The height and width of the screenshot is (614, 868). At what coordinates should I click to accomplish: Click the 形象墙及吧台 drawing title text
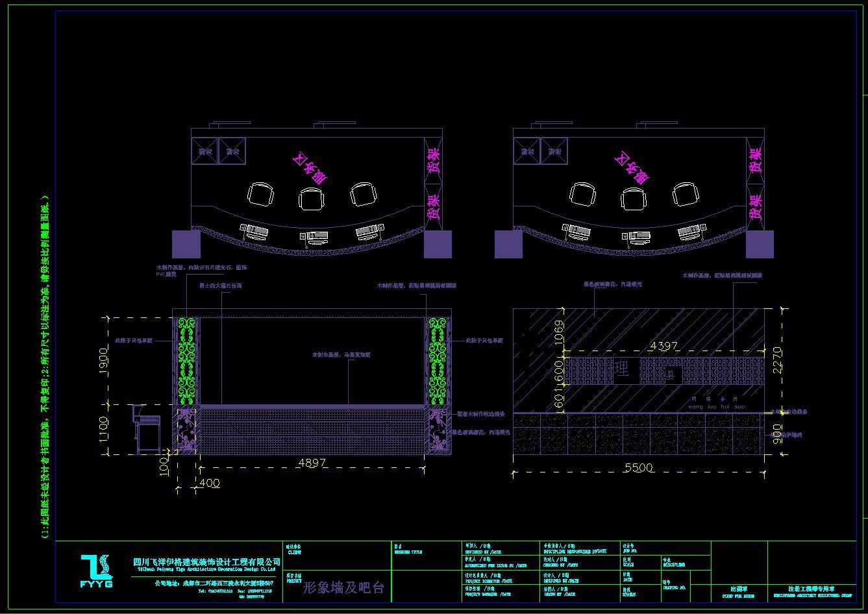pyautogui.click(x=344, y=588)
